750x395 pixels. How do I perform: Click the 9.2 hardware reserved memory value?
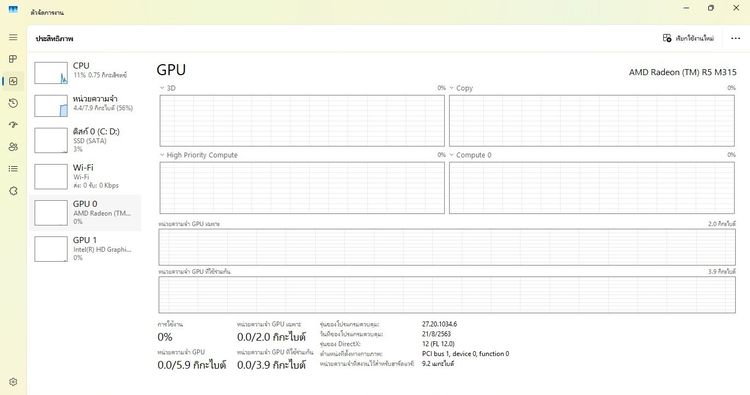coord(438,364)
